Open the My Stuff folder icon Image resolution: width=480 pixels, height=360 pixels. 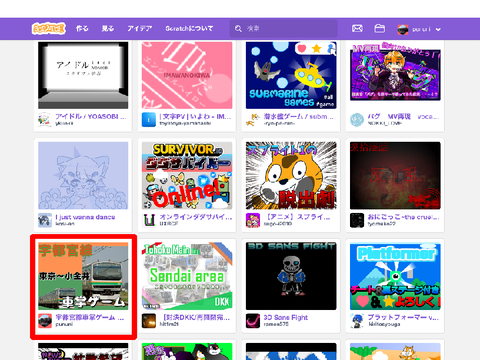tap(379, 29)
